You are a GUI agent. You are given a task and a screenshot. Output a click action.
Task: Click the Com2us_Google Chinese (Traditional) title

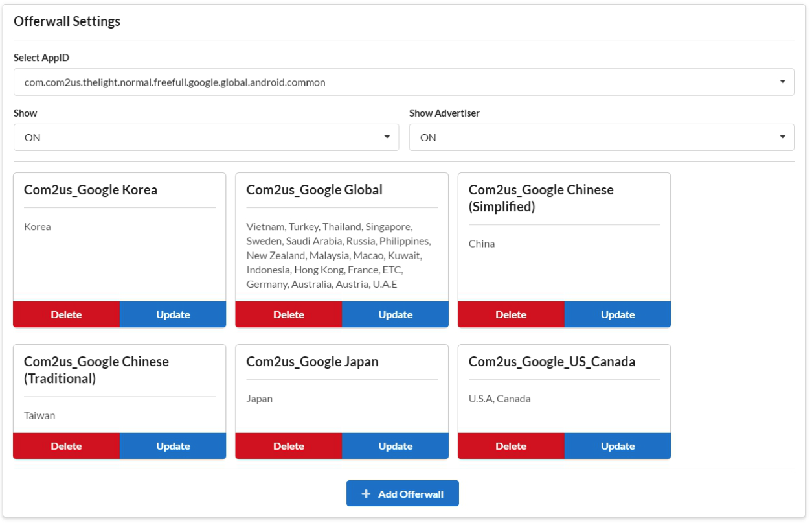pos(96,370)
